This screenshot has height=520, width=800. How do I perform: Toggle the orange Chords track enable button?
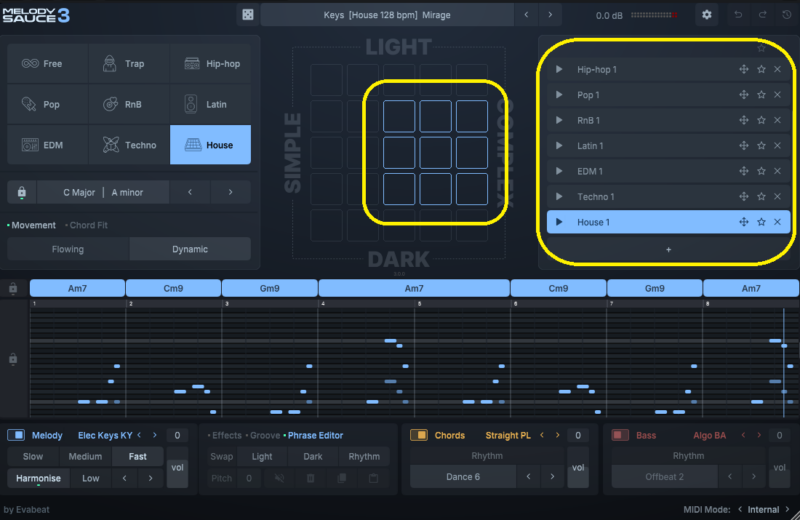pyautogui.click(x=419, y=435)
